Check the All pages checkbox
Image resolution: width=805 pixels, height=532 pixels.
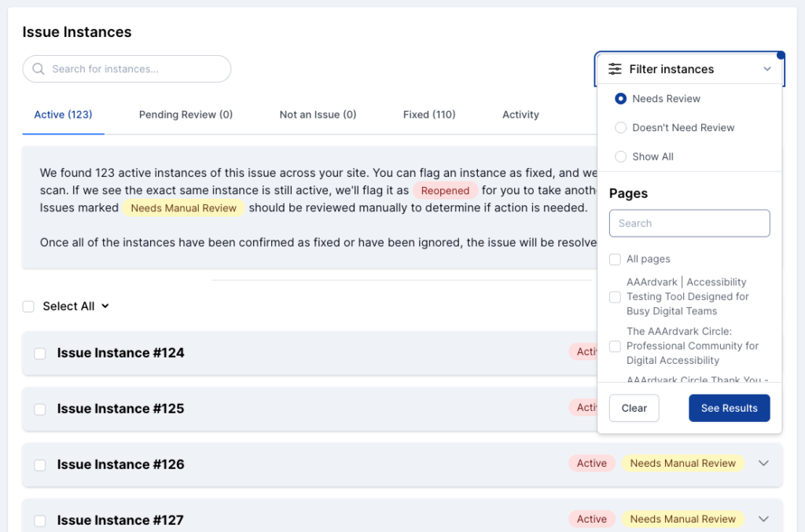(x=616, y=259)
